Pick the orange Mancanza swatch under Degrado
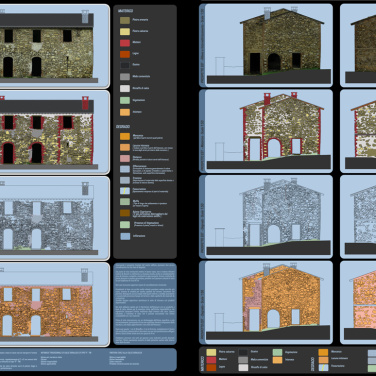Image resolution: width=376 pixels, height=376 pixels. pos(125,136)
